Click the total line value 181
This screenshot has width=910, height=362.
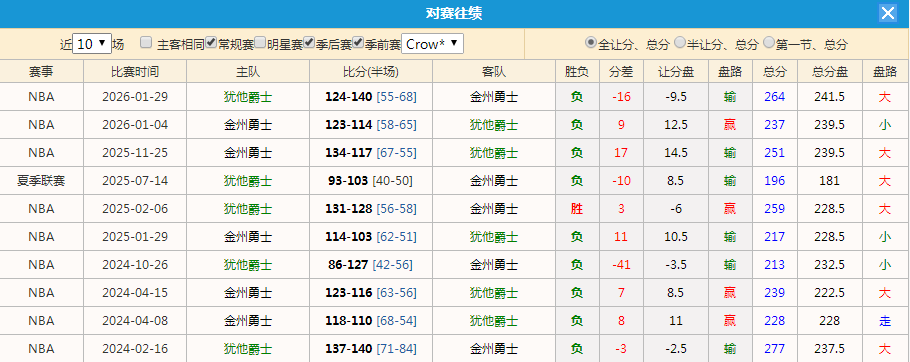829,181
